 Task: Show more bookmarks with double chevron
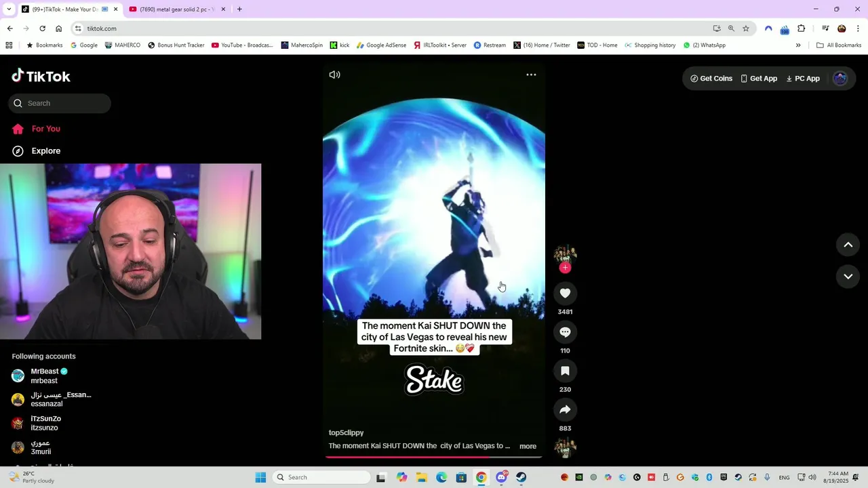point(798,45)
